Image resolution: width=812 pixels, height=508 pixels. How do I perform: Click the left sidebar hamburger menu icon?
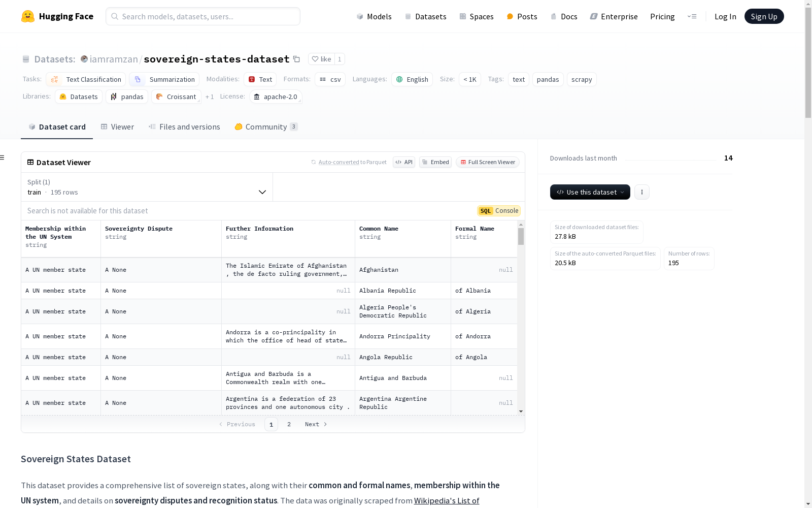click(3, 157)
